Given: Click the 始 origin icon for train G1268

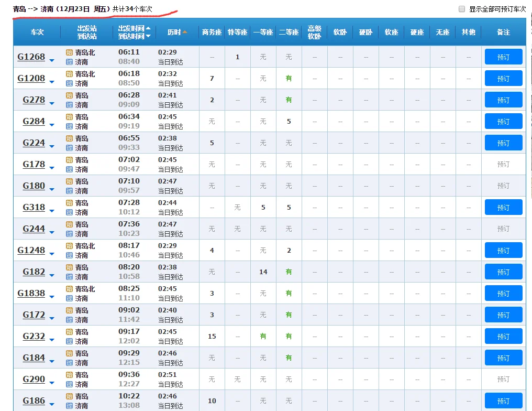Looking at the screenshot, I should coord(69,52).
